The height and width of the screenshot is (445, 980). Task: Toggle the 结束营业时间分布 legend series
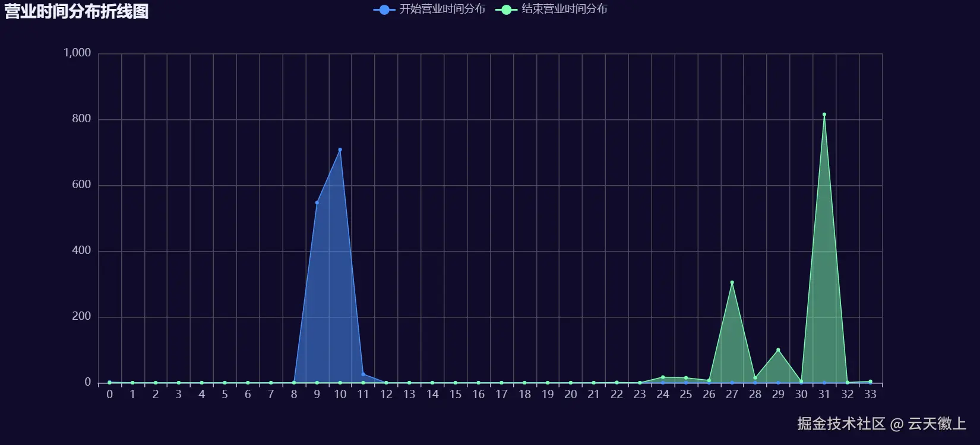coord(552,9)
